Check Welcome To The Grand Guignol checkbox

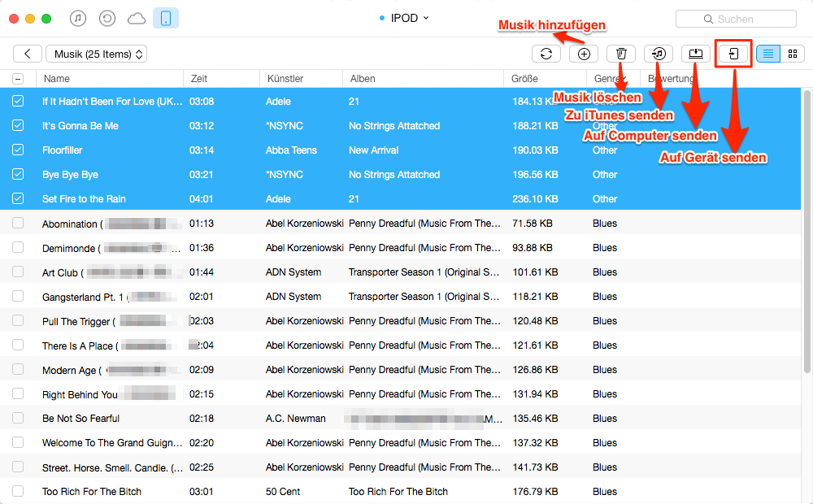(x=18, y=442)
